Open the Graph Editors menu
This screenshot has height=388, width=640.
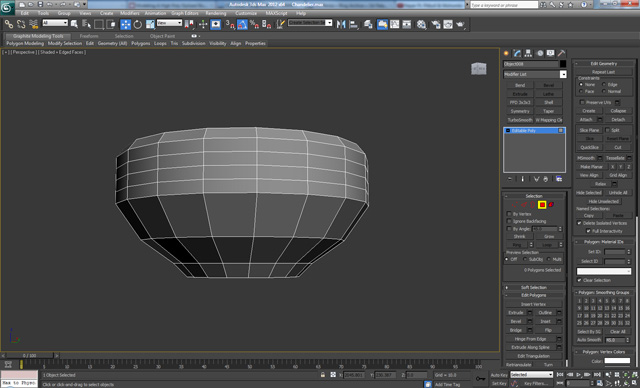pyautogui.click(x=184, y=13)
